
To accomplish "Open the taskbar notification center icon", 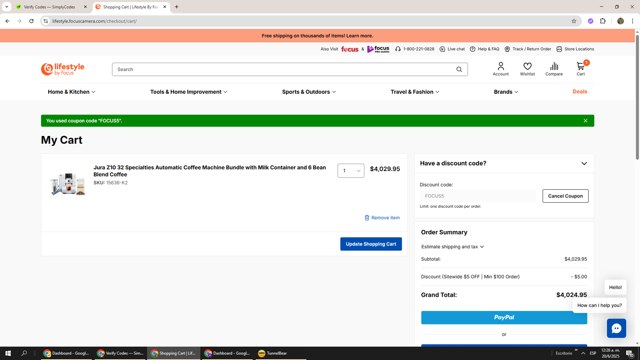I will (x=630, y=353).
